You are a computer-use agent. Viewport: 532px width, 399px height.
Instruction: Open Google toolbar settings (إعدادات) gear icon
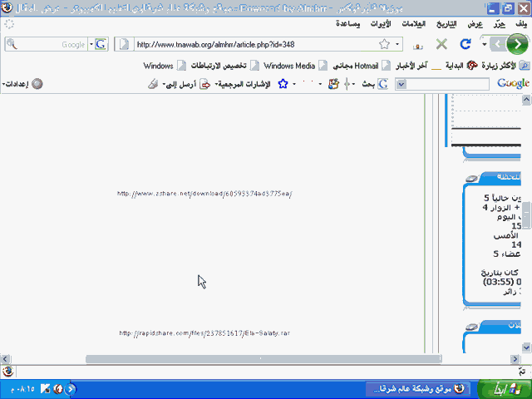37,84
